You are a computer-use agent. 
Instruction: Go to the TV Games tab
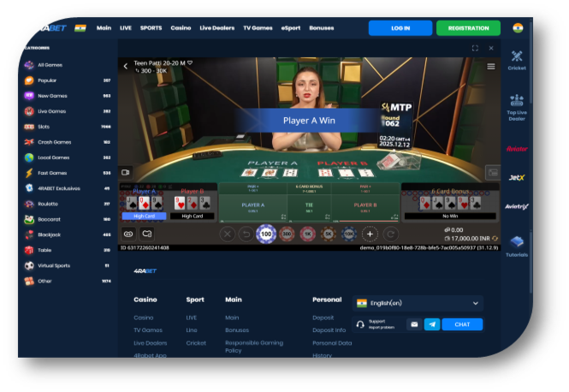pos(258,28)
